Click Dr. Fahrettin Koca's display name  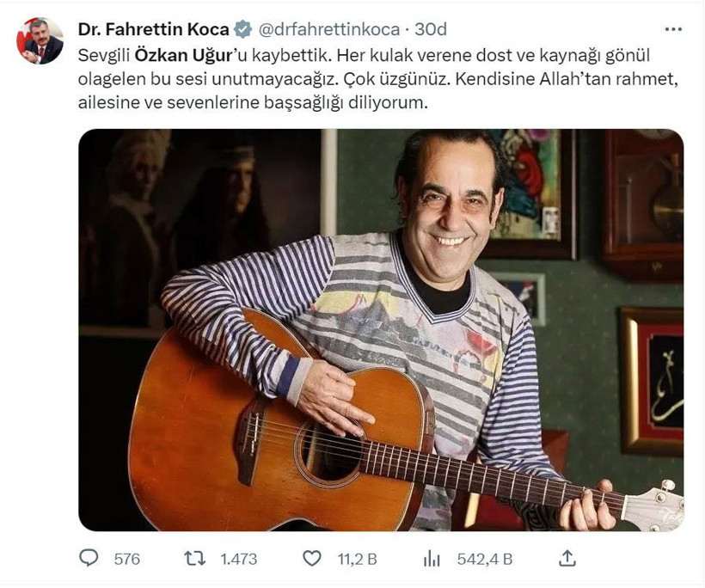click(x=155, y=26)
